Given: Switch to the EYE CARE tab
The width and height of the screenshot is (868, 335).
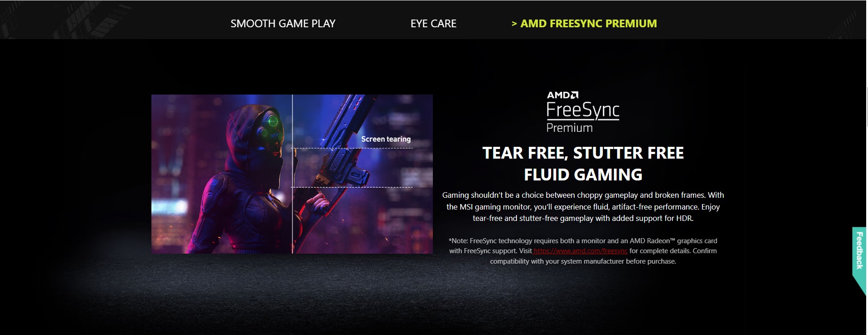Looking at the screenshot, I should click(433, 24).
